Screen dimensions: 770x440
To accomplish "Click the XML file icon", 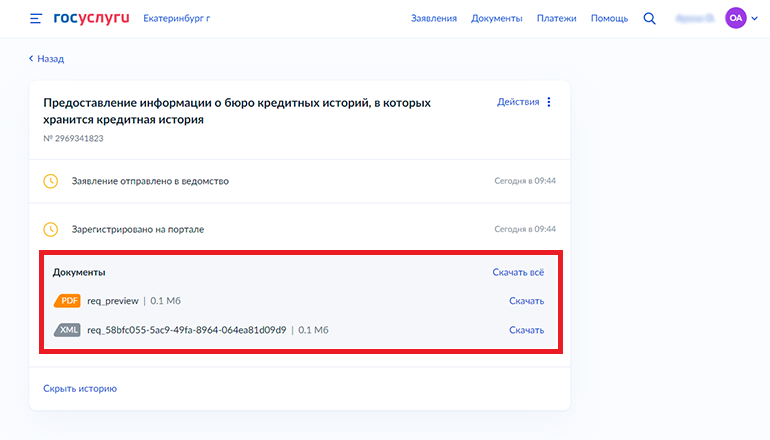I will 67,330.
